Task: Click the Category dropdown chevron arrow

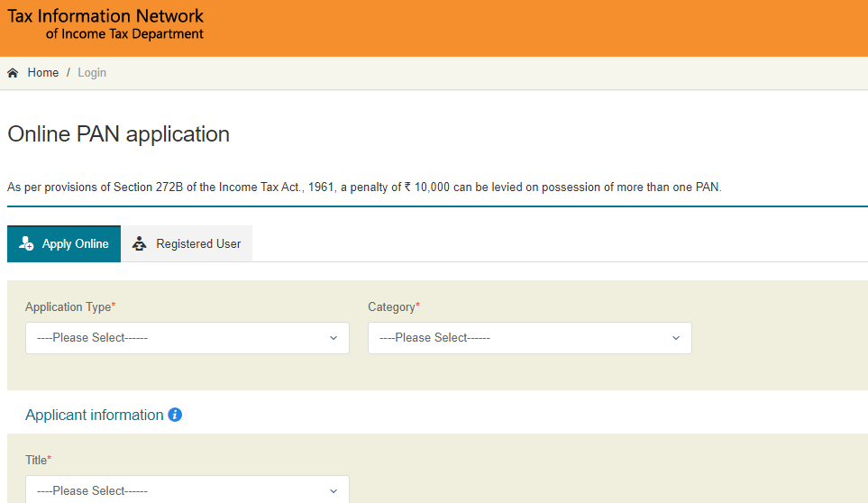Action: tap(676, 338)
